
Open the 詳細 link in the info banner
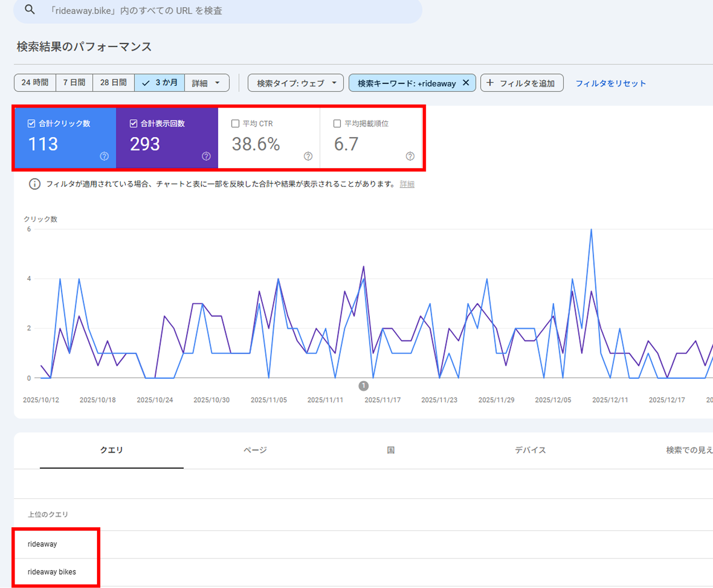[407, 184]
